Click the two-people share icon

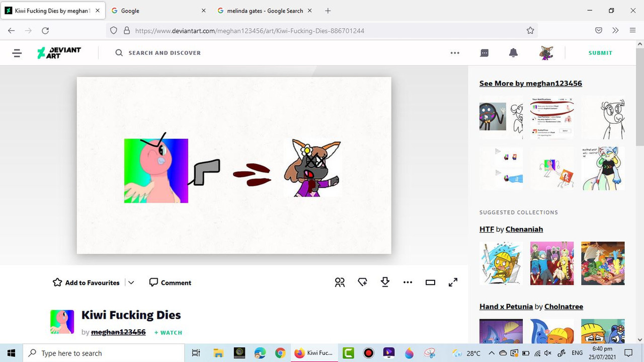tap(340, 282)
